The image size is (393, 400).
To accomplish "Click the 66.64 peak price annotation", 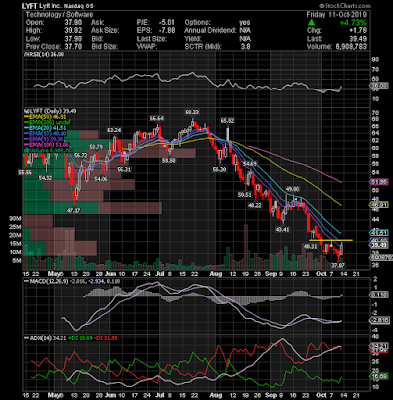I will coord(157,119).
